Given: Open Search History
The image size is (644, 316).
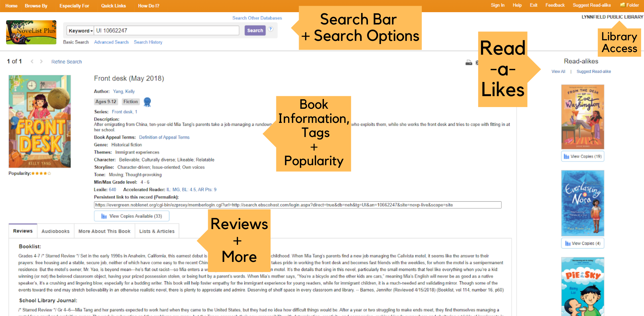Looking at the screenshot, I should (148, 42).
